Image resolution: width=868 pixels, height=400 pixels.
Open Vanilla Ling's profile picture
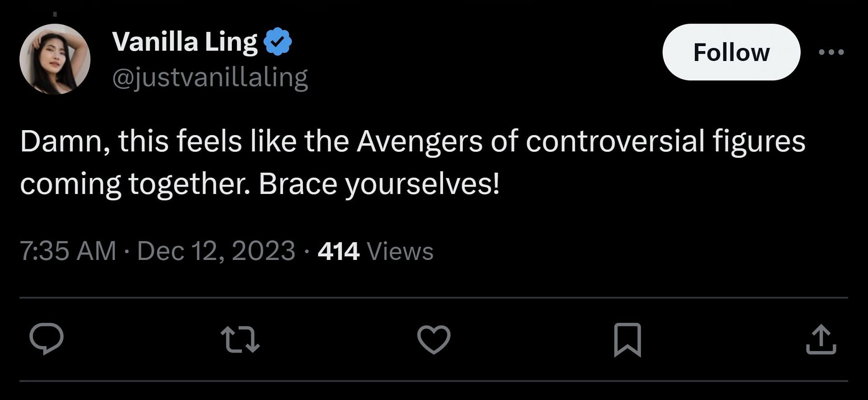(55, 59)
